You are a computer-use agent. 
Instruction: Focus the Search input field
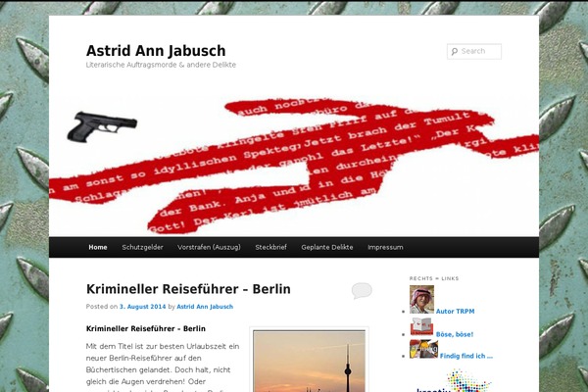[x=474, y=51]
